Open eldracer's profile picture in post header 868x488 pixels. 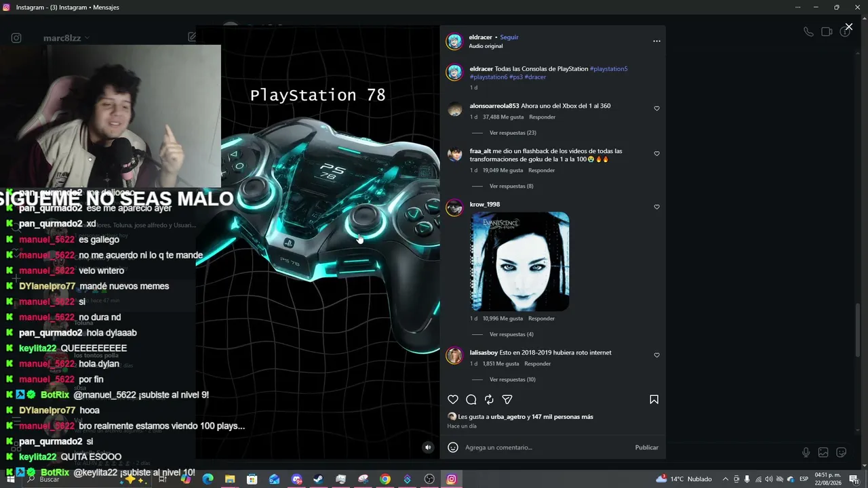[x=454, y=41]
